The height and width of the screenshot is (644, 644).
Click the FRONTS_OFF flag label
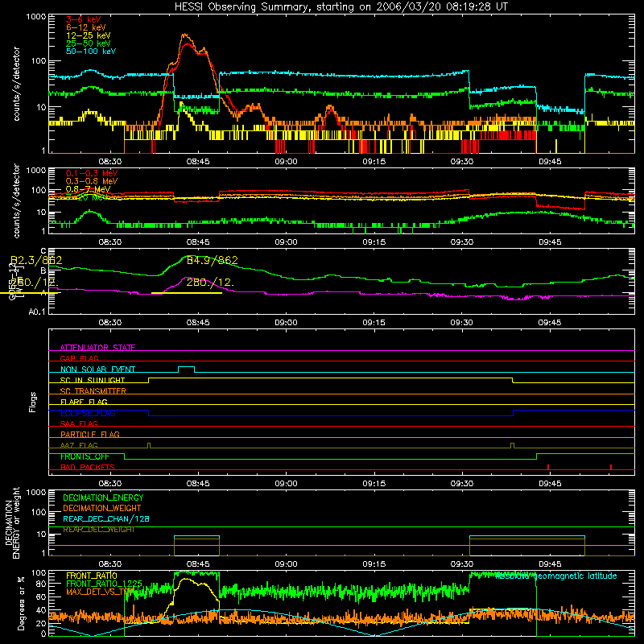85,456
